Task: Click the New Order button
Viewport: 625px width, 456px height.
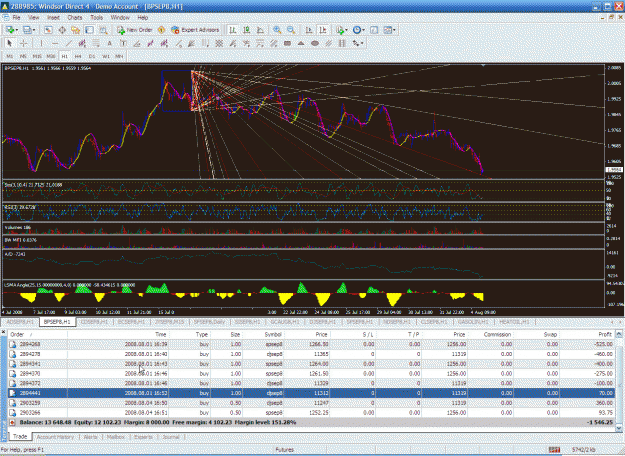Action: 135,30
